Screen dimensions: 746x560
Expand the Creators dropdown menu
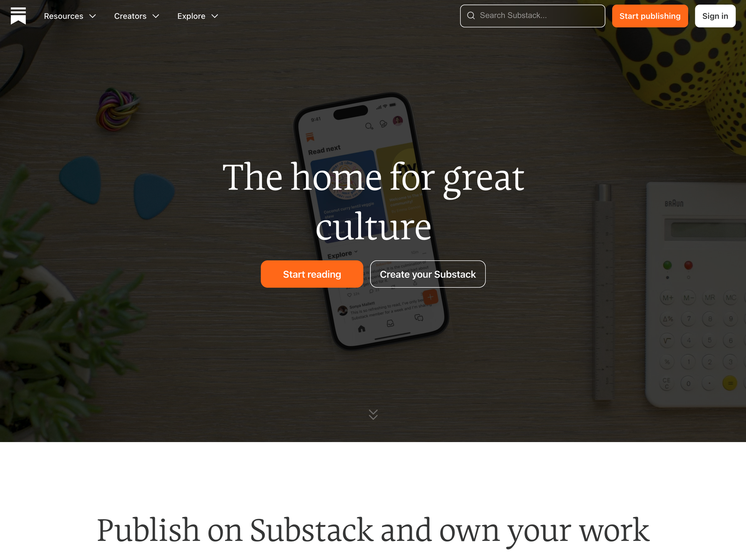tap(137, 16)
